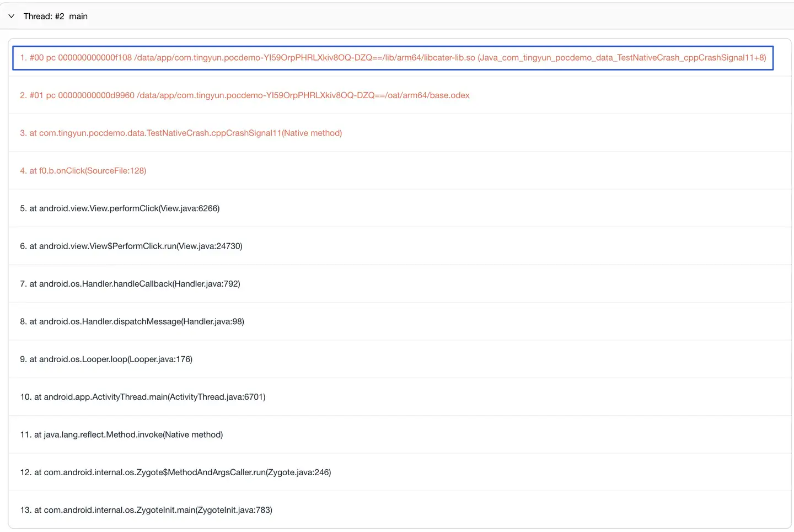Select the f0.b.onClick SourceFile:128 frame

click(x=88, y=171)
